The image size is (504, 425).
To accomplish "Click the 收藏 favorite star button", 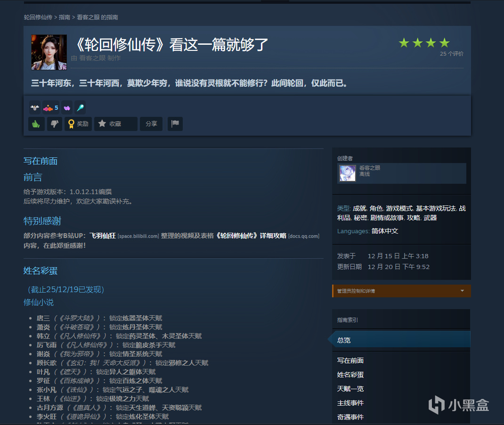I will 116,124.
